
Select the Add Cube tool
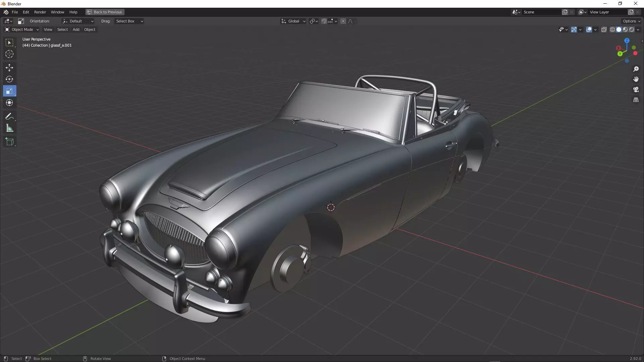pos(9,142)
